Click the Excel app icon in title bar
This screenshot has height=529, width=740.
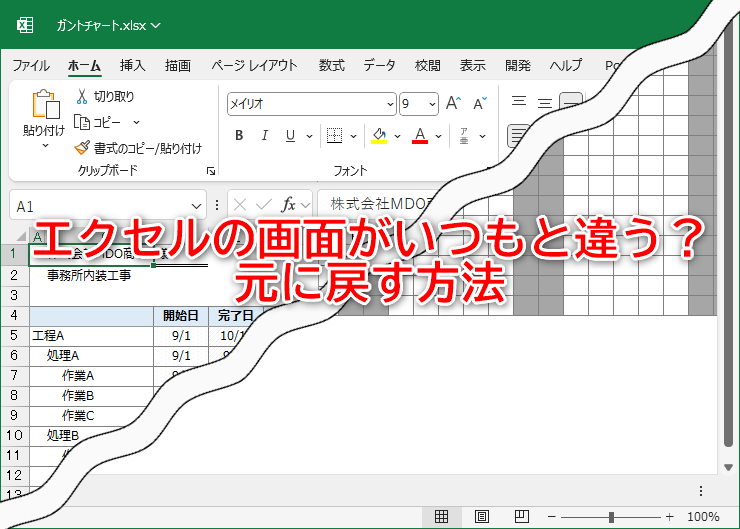click(x=25, y=25)
